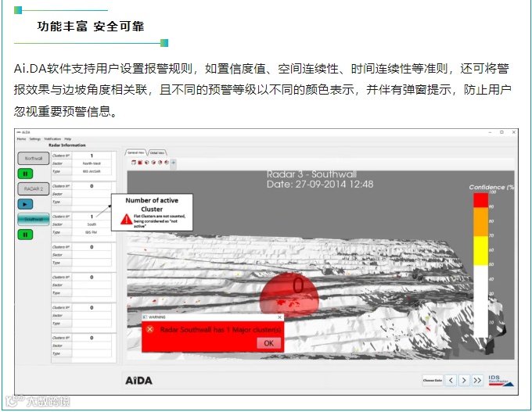This screenshot has height=412, width=532.
Task: Click the Confidence (%) legend label
Action: point(491,187)
